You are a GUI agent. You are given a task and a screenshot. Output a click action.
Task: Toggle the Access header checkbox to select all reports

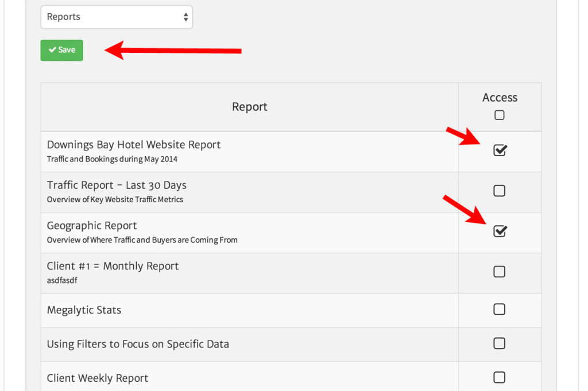click(499, 115)
